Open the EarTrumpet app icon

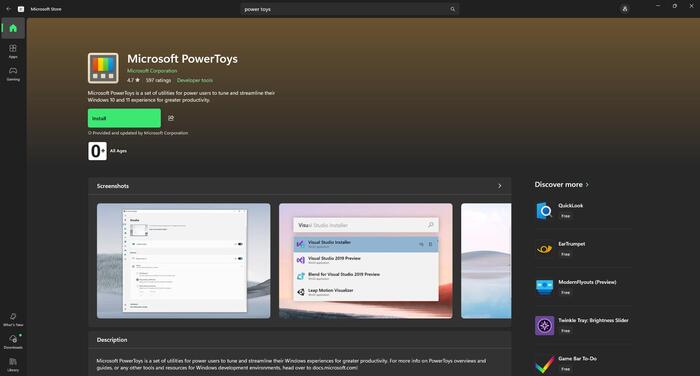pyautogui.click(x=544, y=249)
